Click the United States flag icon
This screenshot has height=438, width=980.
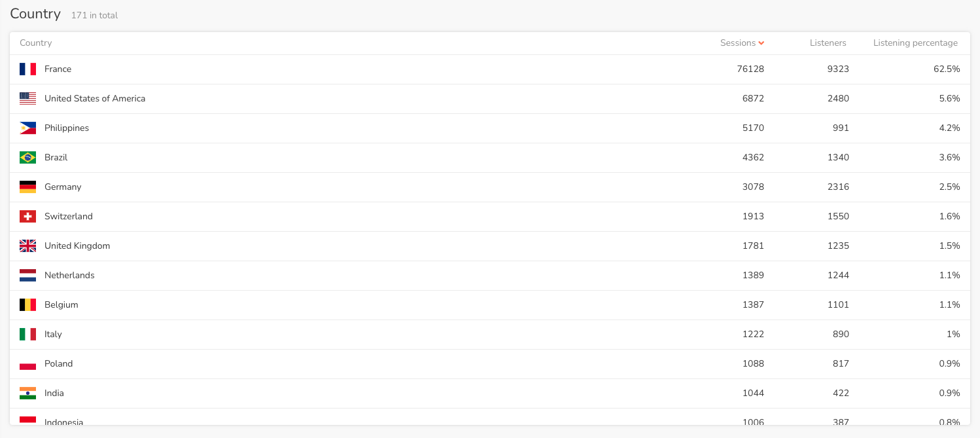[27, 98]
